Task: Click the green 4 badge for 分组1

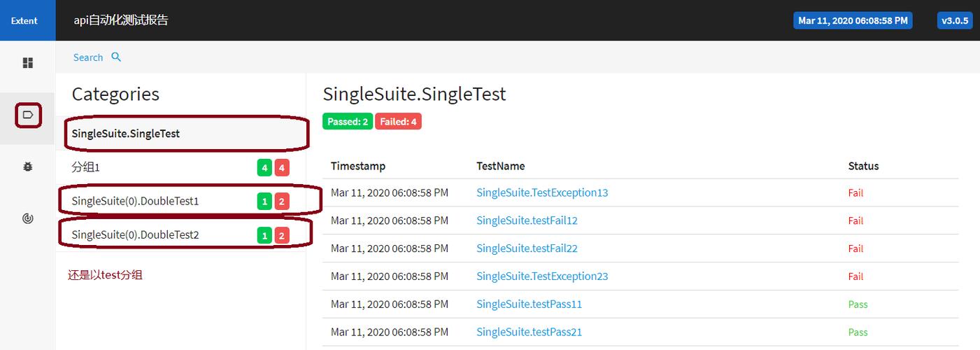Action: (264, 168)
